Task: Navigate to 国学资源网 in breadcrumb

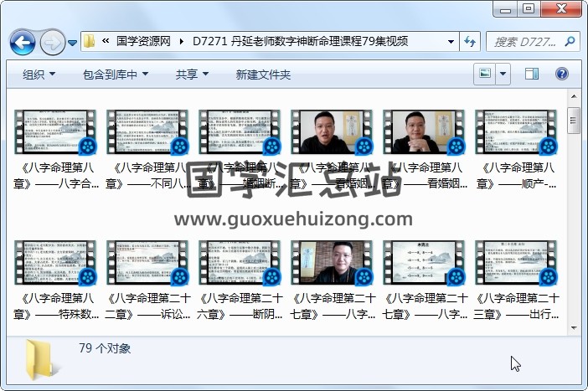Action: point(143,41)
